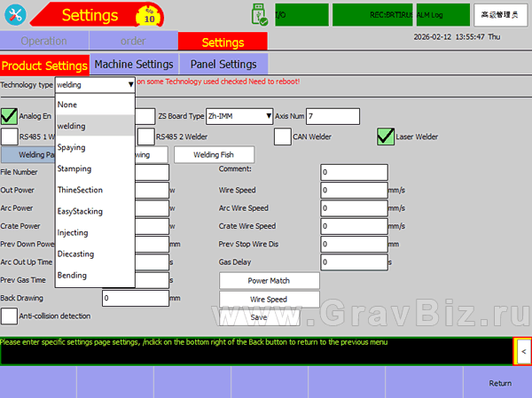
Task: Enable the CAN Welder checkbox
Action: coord(282,137)
